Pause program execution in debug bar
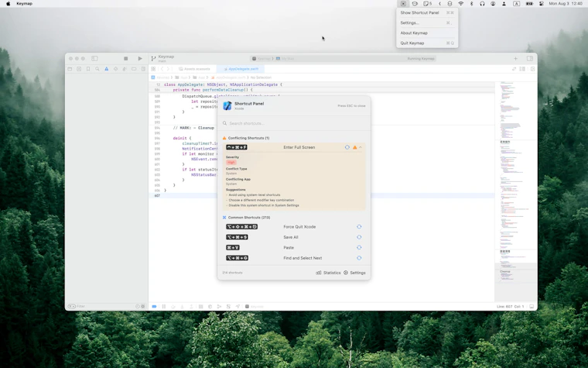This screenshot has width=588, height=368. [163, 307]
